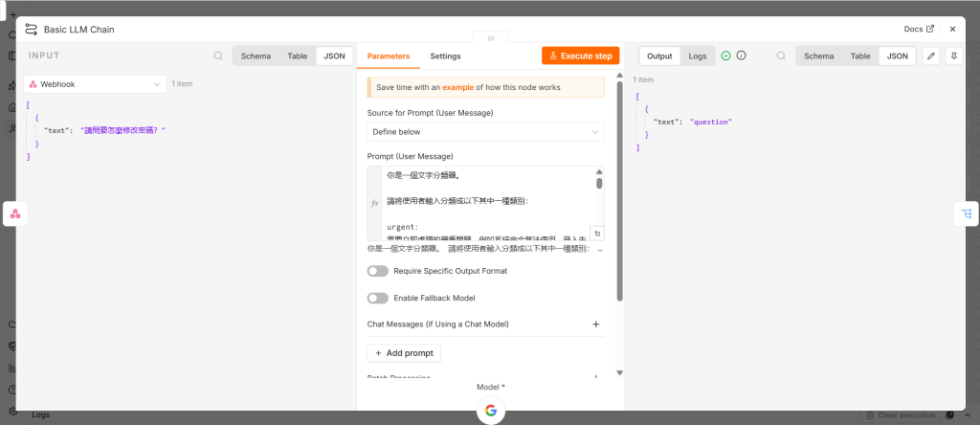The height and width of the screenshot is (425, 980).
Task: Switch to the Logs tab
Action: [x=698, y=56]
